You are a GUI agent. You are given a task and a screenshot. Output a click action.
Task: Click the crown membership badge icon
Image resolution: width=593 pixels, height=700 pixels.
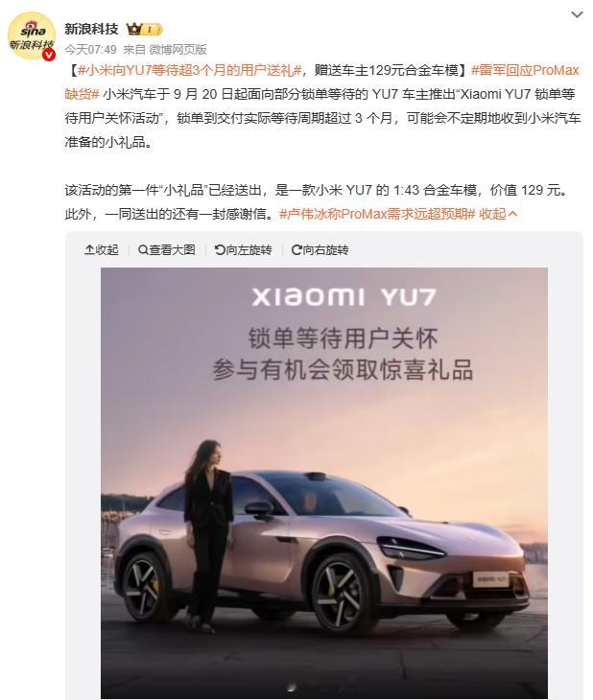134,30
